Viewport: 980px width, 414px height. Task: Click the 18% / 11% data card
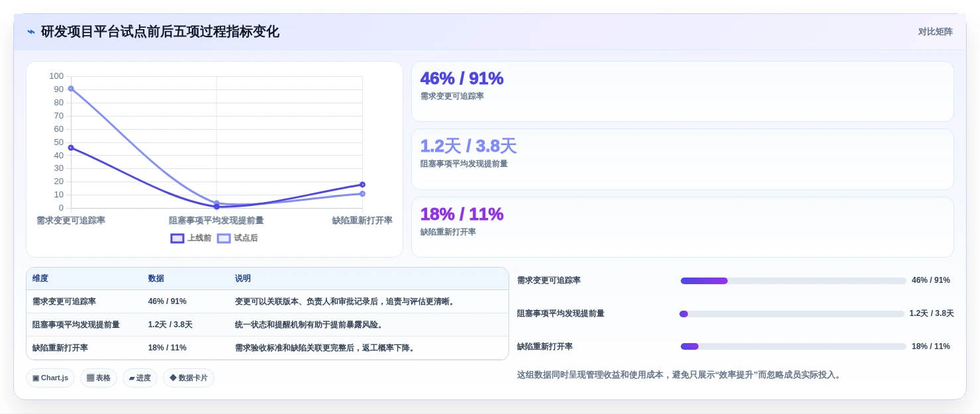tap(683, 227)
